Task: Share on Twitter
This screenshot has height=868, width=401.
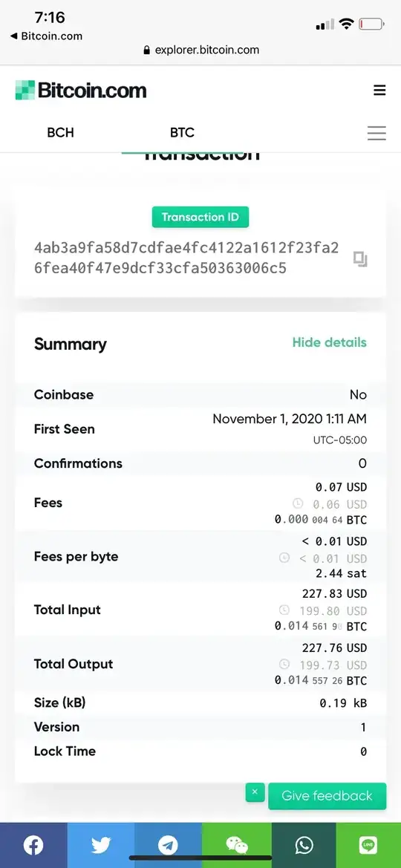Action: pos(101,845)
